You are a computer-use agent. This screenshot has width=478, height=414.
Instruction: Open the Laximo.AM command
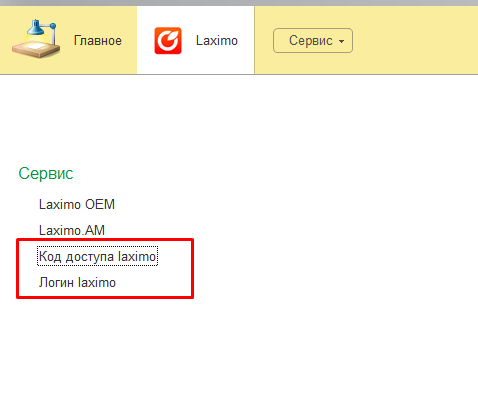[72, 230]
